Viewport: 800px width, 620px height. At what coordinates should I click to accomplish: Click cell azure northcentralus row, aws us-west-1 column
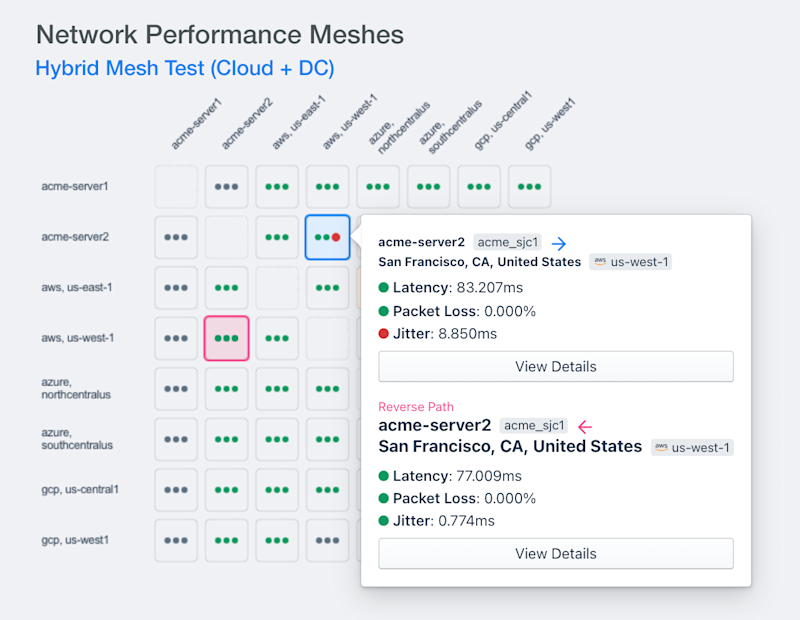tap(328, 389)
